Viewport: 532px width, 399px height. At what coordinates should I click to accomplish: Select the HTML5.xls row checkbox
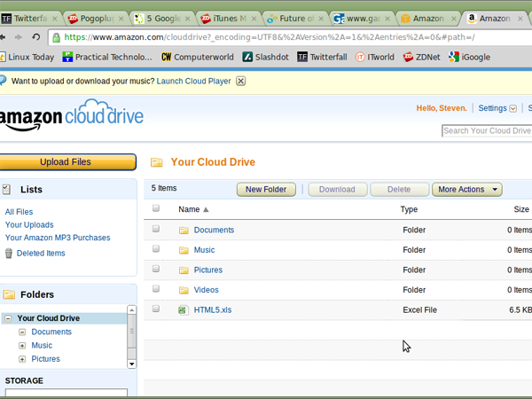[156, 309]
